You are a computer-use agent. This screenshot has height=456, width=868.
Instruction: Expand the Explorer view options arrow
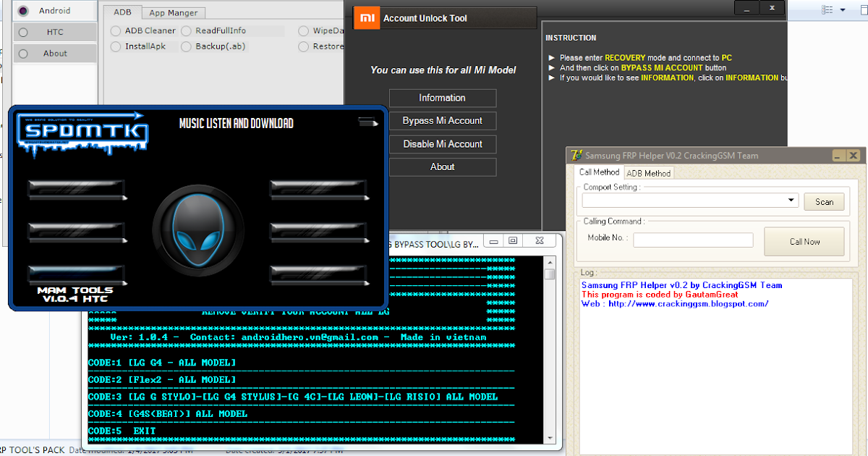coord(844,9)
